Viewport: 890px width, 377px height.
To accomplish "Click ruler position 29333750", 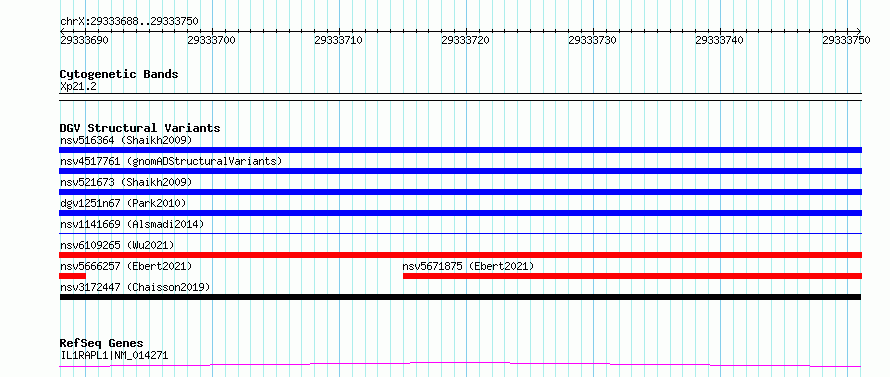I will 846,40.
